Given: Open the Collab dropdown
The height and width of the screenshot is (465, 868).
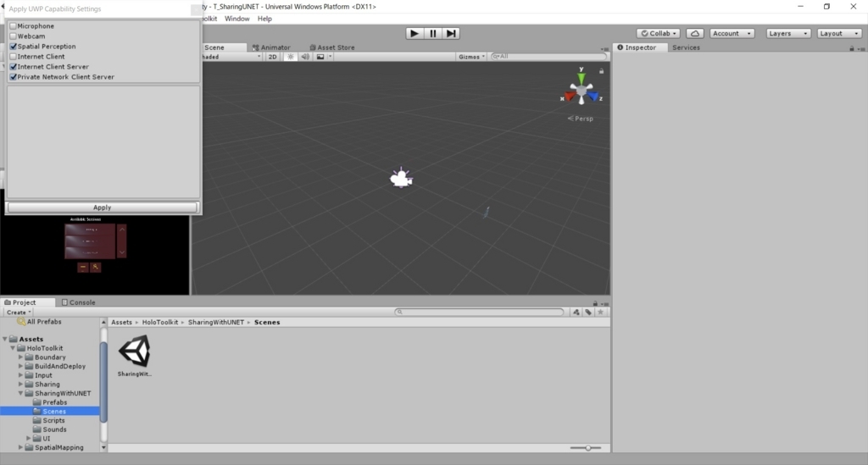Looking at the screenshot, I should point(658,33).
